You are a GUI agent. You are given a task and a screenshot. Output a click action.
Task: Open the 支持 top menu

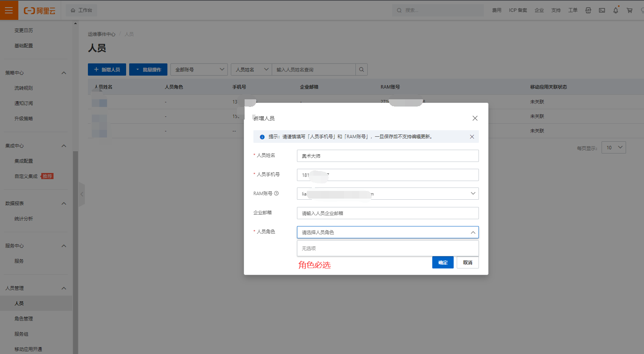coord(556,10)
